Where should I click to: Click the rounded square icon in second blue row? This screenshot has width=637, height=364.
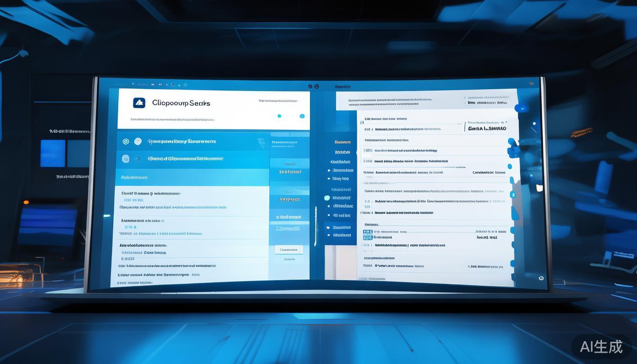[126, 159]
